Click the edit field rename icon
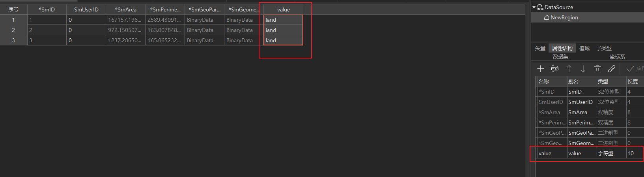Viewport: 644px width, 177px height. 555,69
